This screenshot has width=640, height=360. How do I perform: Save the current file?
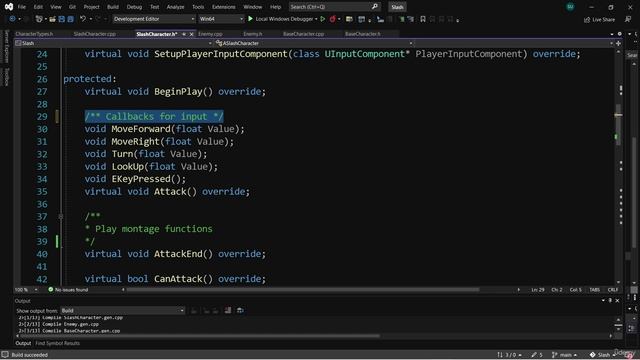(62, 19)
